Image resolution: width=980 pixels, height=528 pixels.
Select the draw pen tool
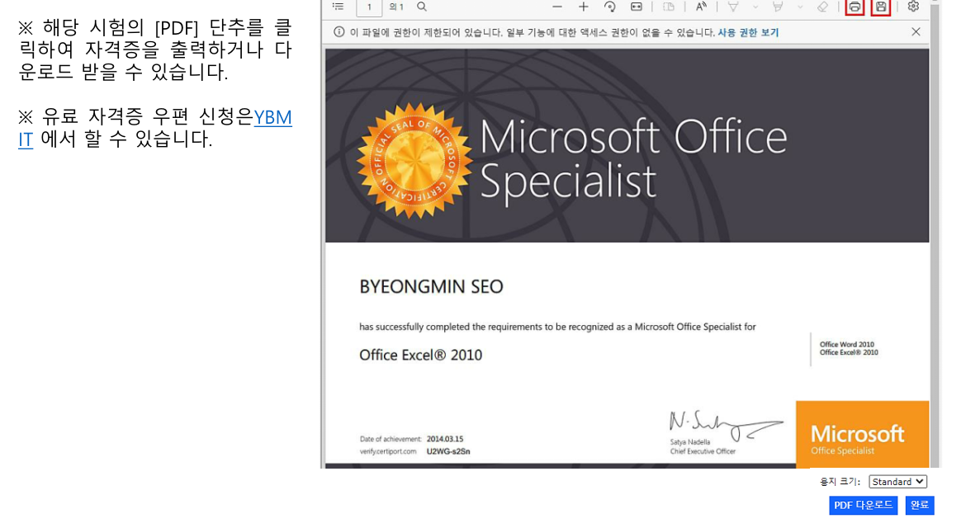coord(733,7)
